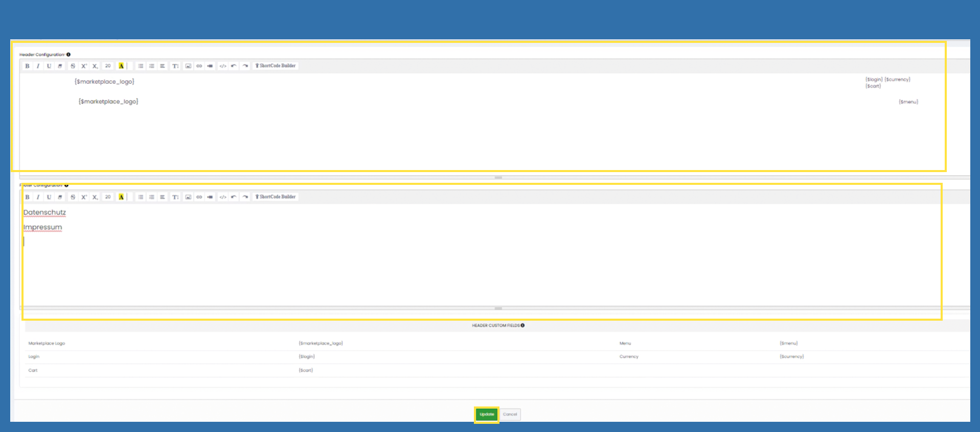Toggle italic in the footer editor toolbar
Screen dimensions: 980x432
[x=38, y=197]
